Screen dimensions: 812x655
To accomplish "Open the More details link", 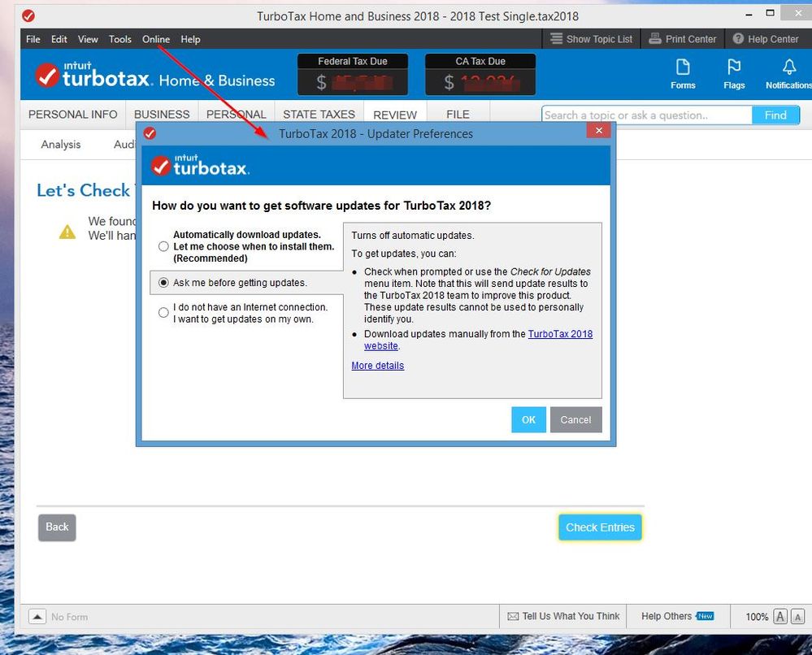I will 377,366.
